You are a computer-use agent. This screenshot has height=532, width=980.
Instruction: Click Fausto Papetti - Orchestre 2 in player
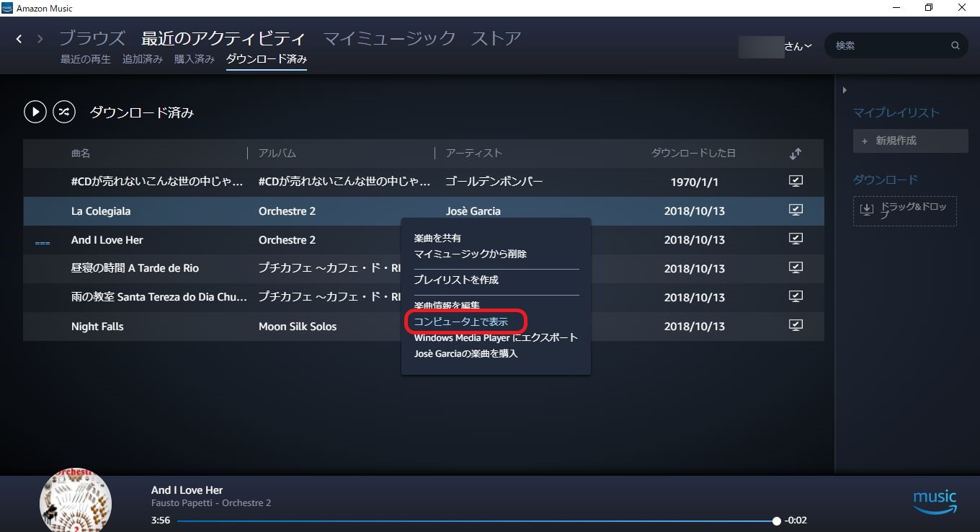(x=211, y=503)
